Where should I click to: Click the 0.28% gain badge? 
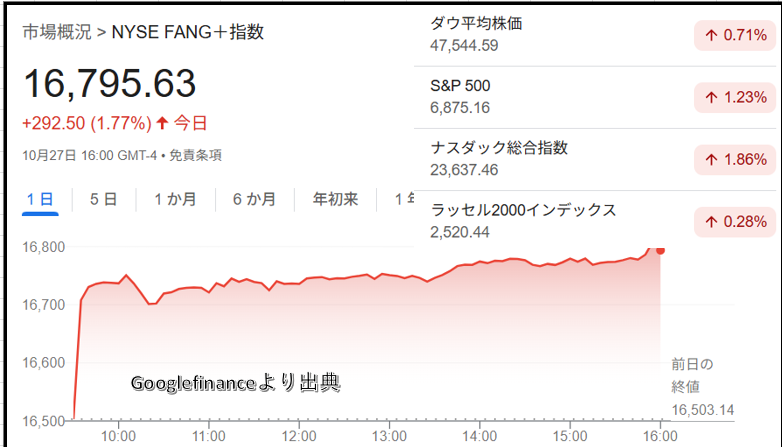point(735,221)
